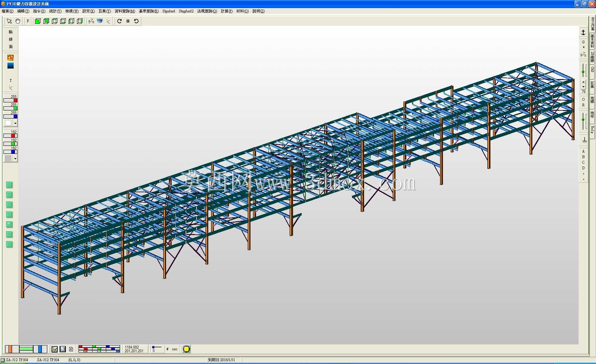
Task: Click the XYZ axis display icon
Action: coord(91,21)
